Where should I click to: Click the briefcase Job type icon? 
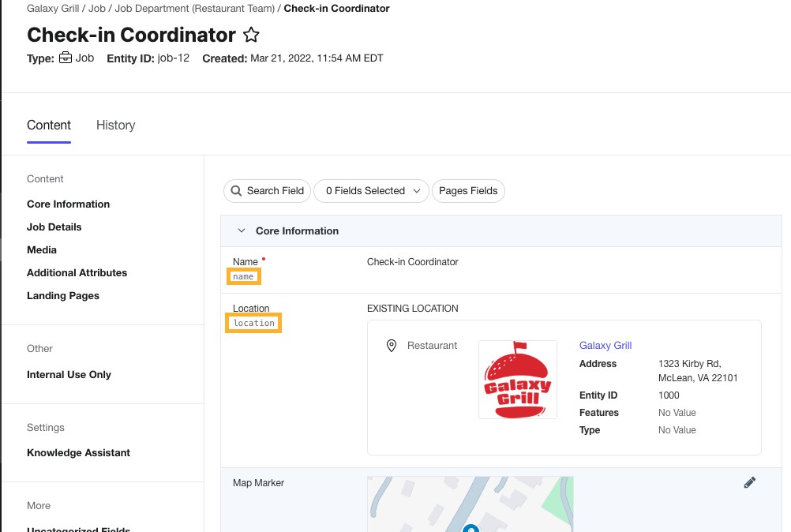pos(66,58)
